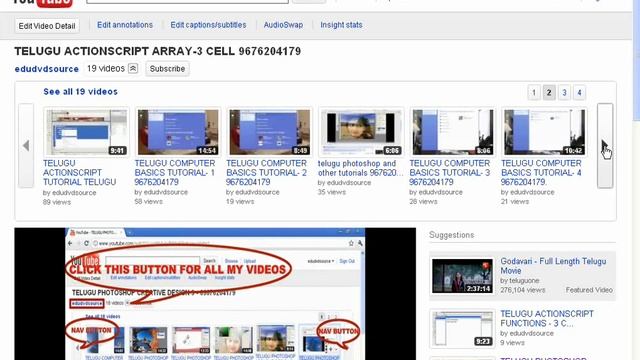Image resolution: width=640 pixels, height=360 pixels.
Task: Click the previous videos arrow button
Action: pos(26,145)
